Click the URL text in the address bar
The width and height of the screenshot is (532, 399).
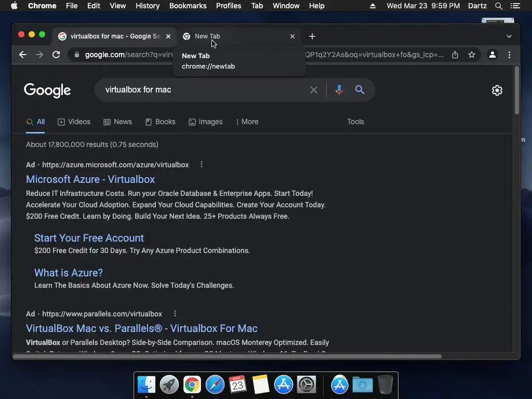click(x=129, y=55)
